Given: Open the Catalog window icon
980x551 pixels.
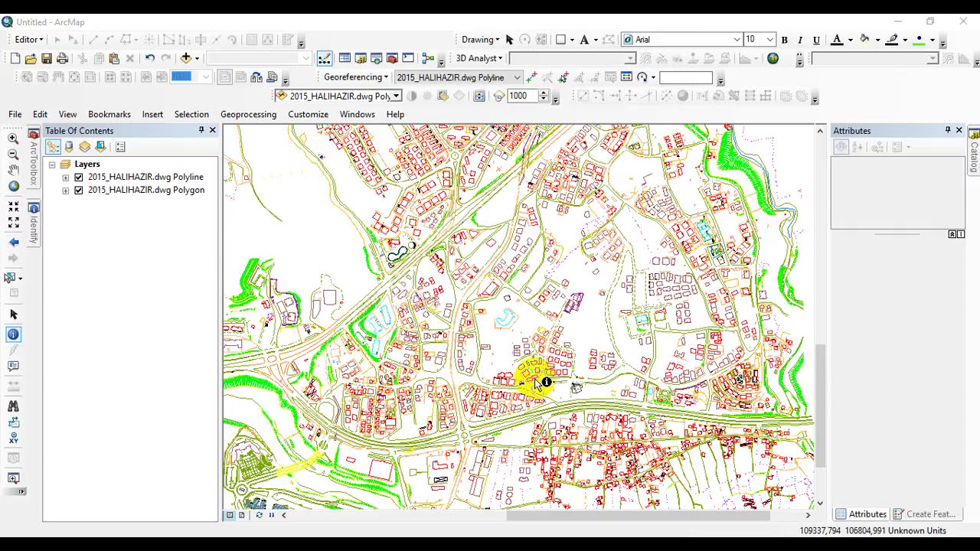Looking at the screenshot, I should pos(361,58).
